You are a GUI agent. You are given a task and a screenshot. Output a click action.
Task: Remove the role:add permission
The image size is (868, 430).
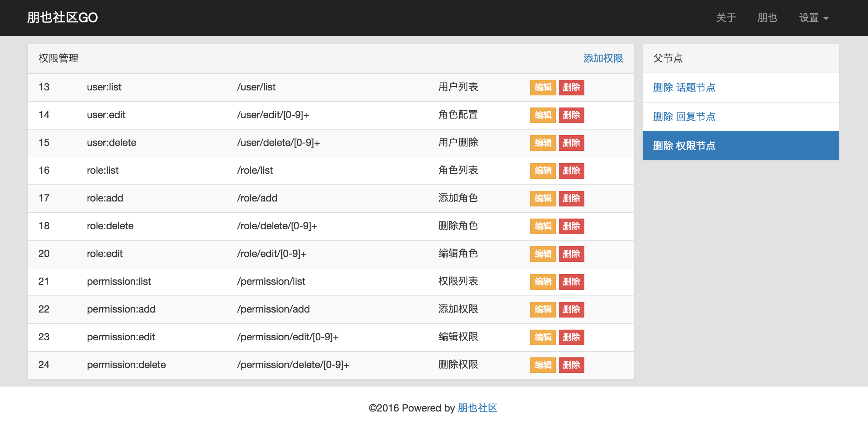click(571, 198)
